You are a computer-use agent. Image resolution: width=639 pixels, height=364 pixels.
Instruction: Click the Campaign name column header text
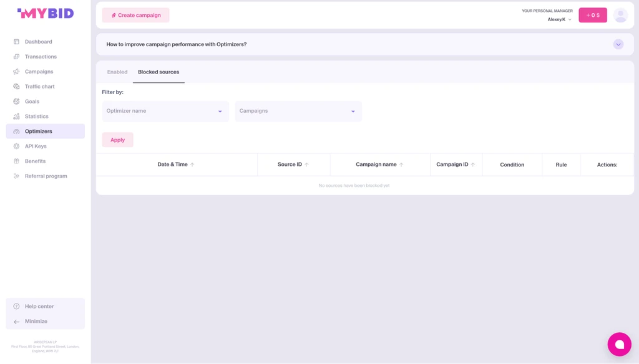[x=376, y=165]
